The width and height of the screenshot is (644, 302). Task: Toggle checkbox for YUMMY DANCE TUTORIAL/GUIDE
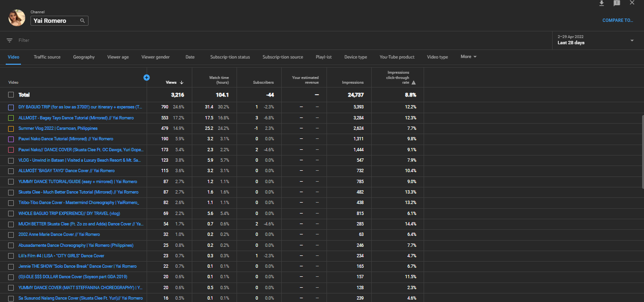[x=11, y=182]
